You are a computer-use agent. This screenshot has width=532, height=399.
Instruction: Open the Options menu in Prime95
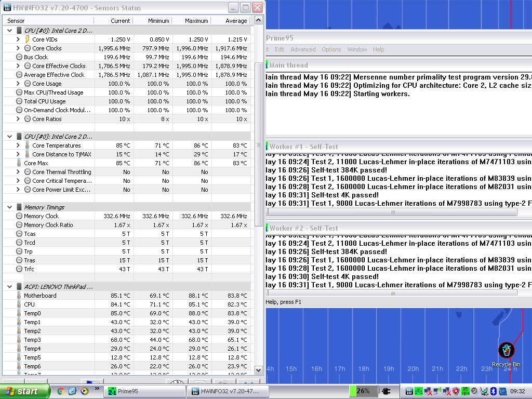[331, 49]
